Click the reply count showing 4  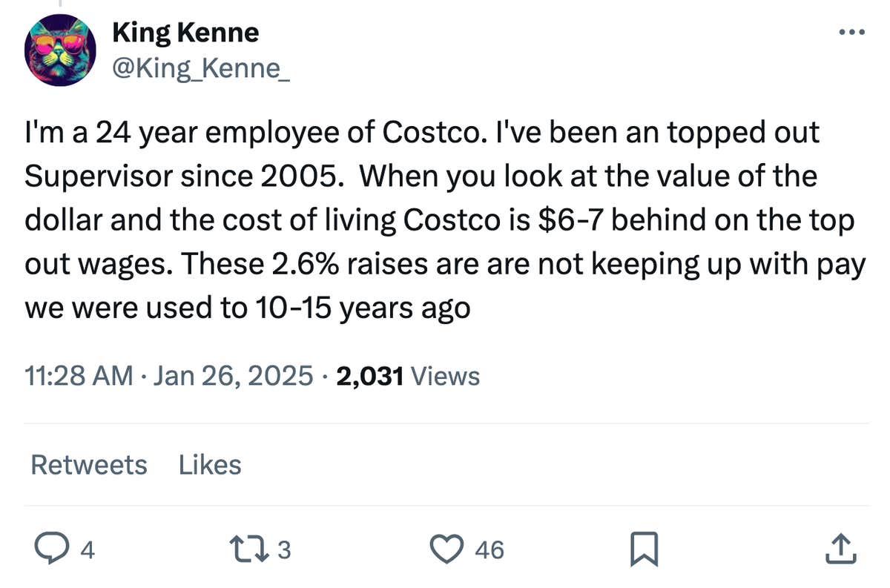point(87,550)
